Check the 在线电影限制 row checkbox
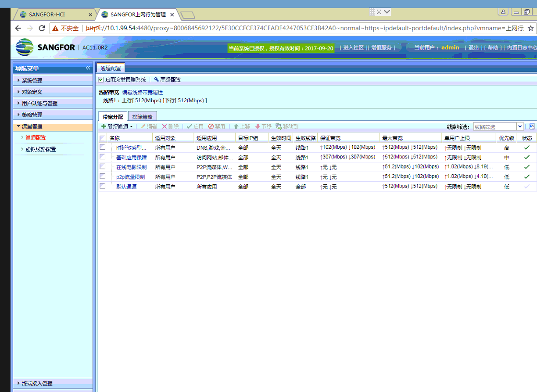Screen dimensions: 537x392 tap(103, 166)
